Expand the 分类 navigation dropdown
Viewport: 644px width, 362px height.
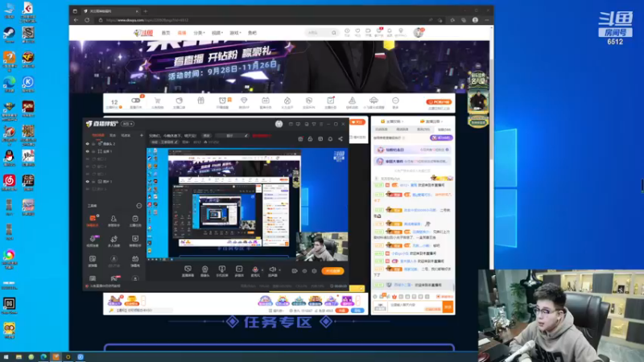(199, 33)
